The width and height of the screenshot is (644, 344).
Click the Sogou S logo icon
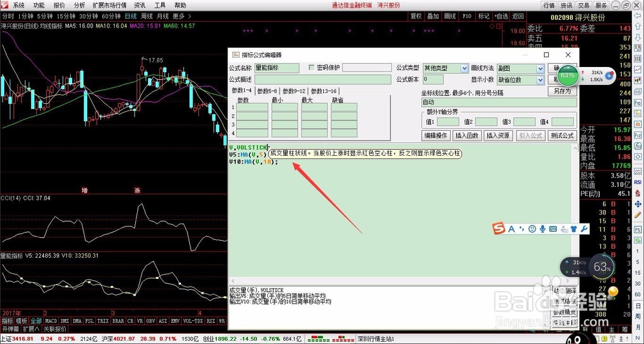(x=498, y=229)
